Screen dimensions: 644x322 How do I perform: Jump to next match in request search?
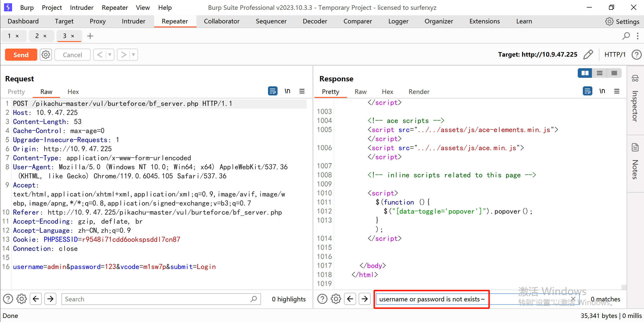coord(50,299)
